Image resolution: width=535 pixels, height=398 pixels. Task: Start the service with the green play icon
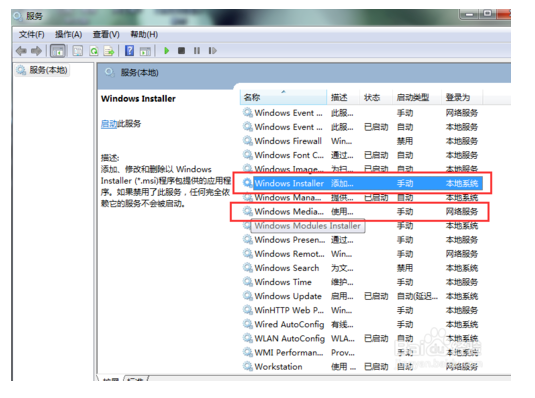tap(167, 51)
